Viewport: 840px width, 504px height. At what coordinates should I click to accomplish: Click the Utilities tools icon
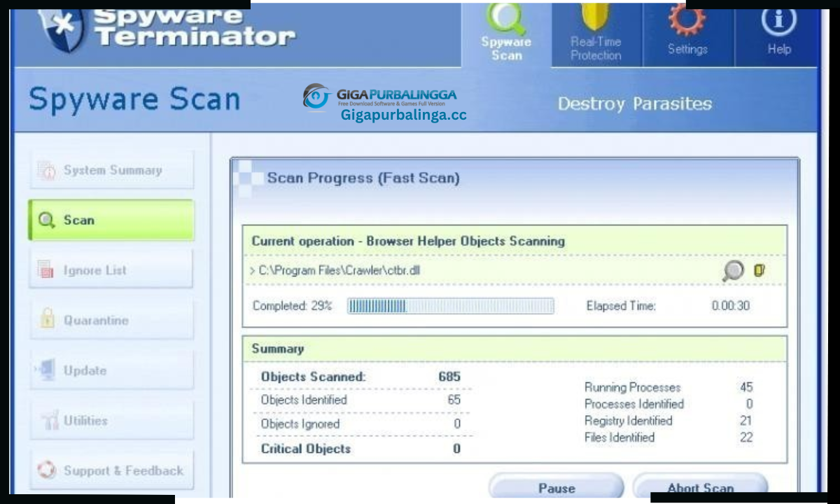click(49, 420)
